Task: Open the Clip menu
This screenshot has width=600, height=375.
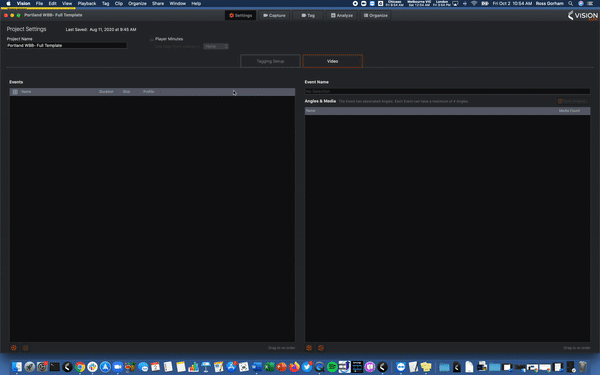Action: [119, 3]
